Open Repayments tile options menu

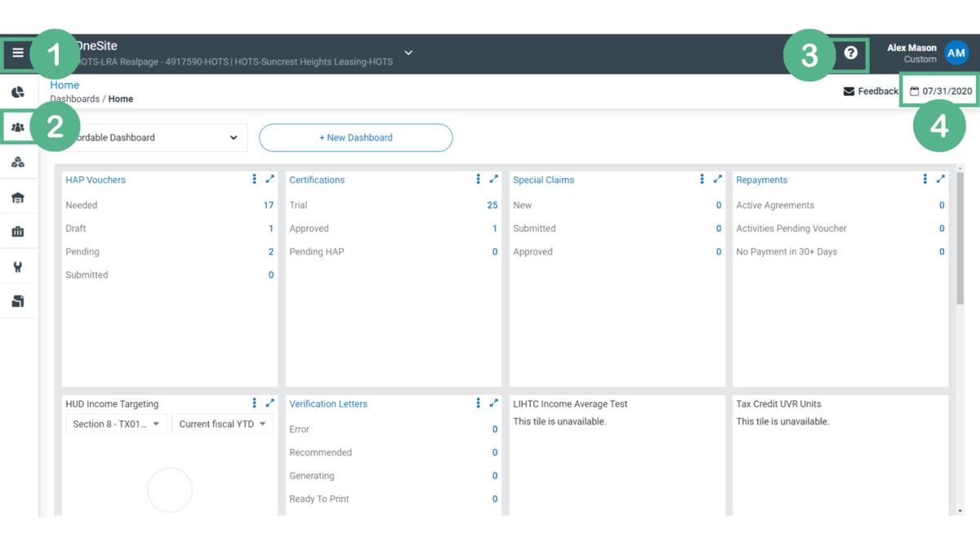tap(925, 179)
